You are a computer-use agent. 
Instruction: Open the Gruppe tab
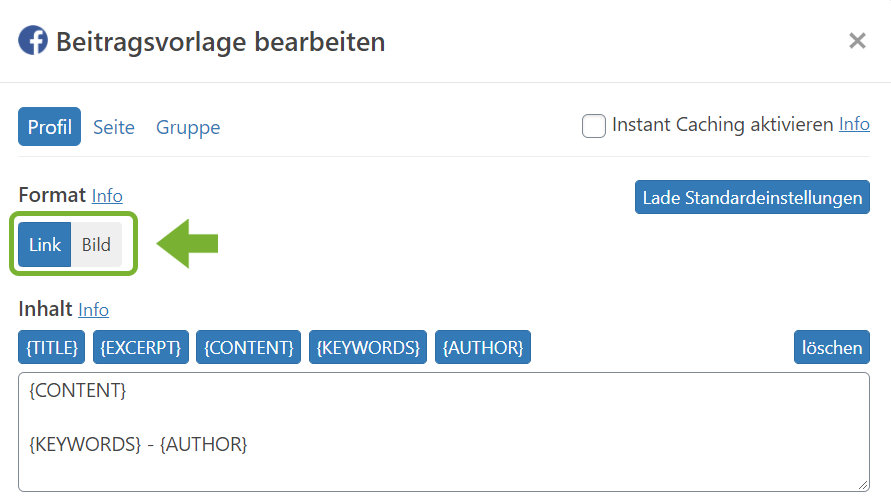pyautogui.click(x=188, y=127)
